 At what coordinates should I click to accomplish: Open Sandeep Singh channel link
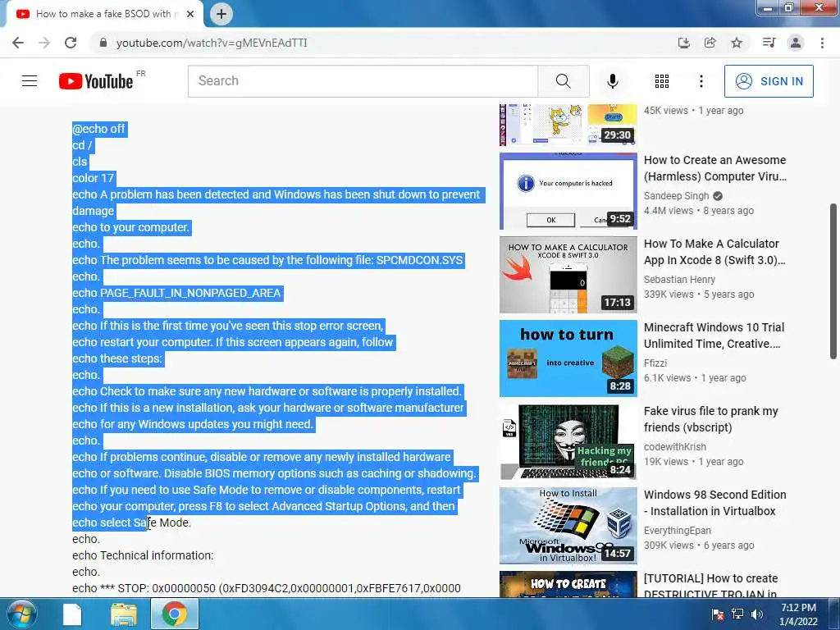[676, 195]
